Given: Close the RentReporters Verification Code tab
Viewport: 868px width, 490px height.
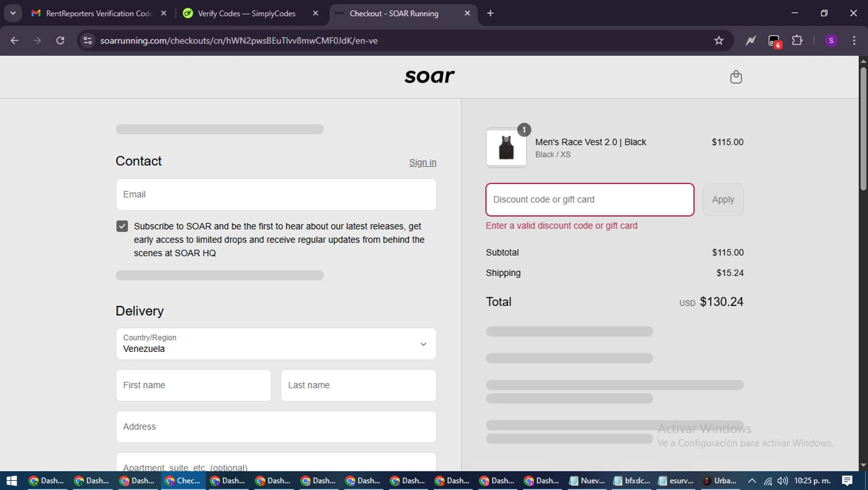Looking at the screenshot, I should [x=164, y=13].
